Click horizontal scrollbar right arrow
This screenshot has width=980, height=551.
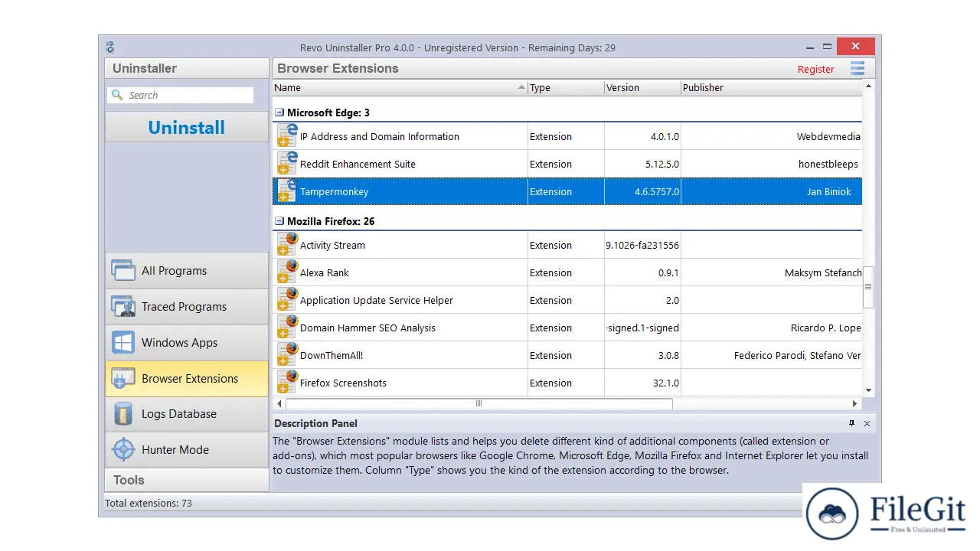coord(855,403)
